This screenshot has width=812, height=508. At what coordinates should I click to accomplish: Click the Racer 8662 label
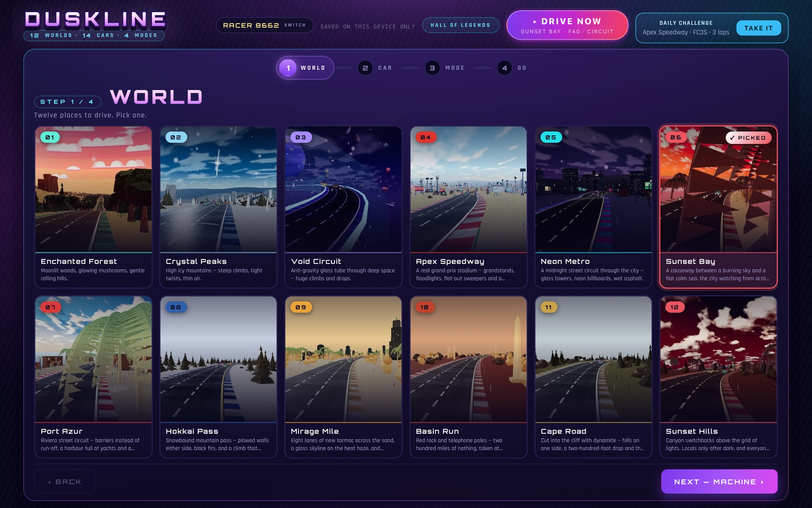[x=251, y=25]
